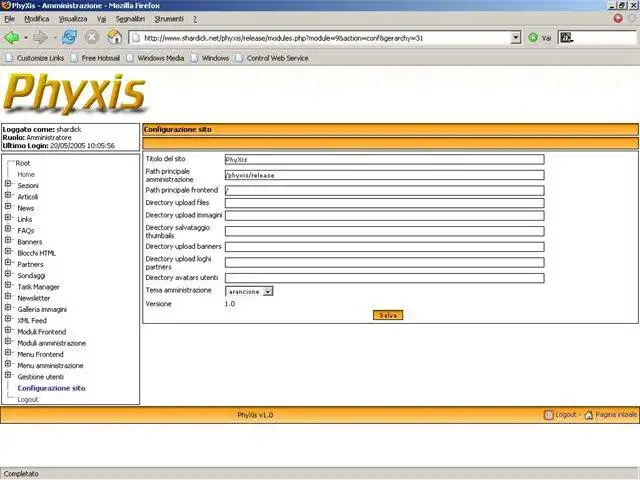Screen dimensions: 640x480
Task: Open the Segnalibri menu
Action: click(130, 19)
